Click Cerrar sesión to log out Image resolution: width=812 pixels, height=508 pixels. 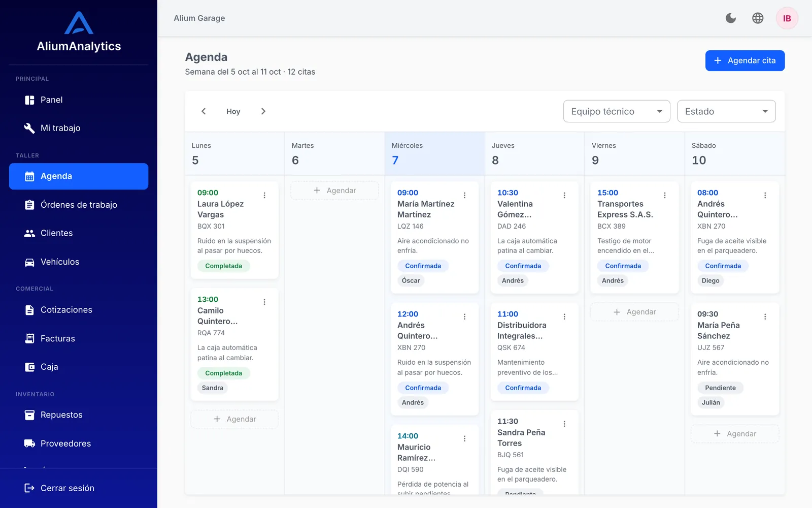(x=79, y=488)
